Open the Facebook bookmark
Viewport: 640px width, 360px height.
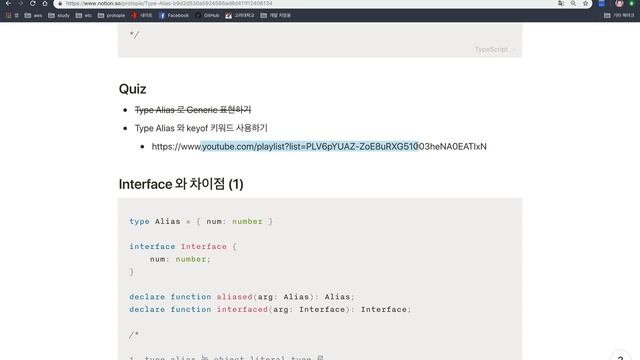[x=174, y=16]
